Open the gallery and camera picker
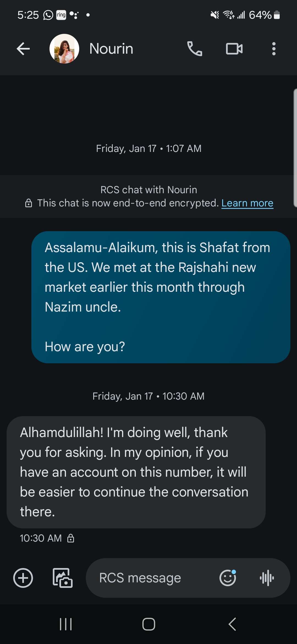Screen dimensions: 297x644 click(x=63, y=578)
